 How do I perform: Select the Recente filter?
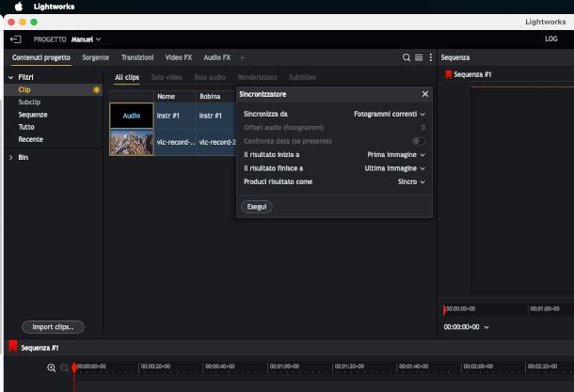(31, 139)
